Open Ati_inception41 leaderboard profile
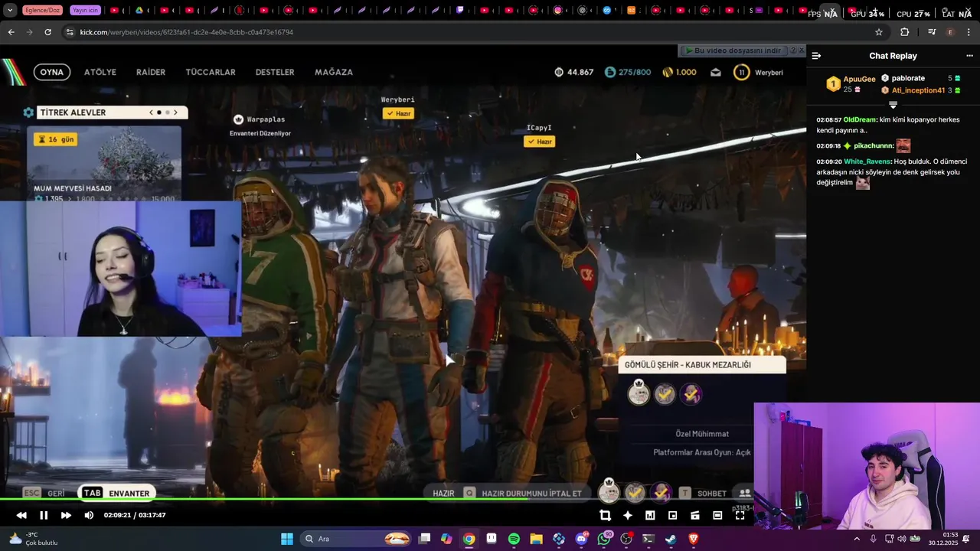Viewport: 980px width, 551px height. coord(918,90)
